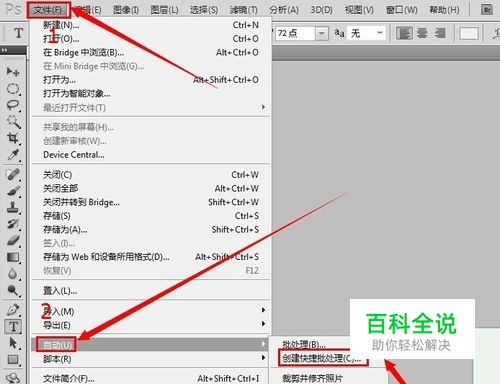Viewport: 500px width, 384px height.
Task: Choose 新建(N)... from File menu
Action: pos(151,25)
